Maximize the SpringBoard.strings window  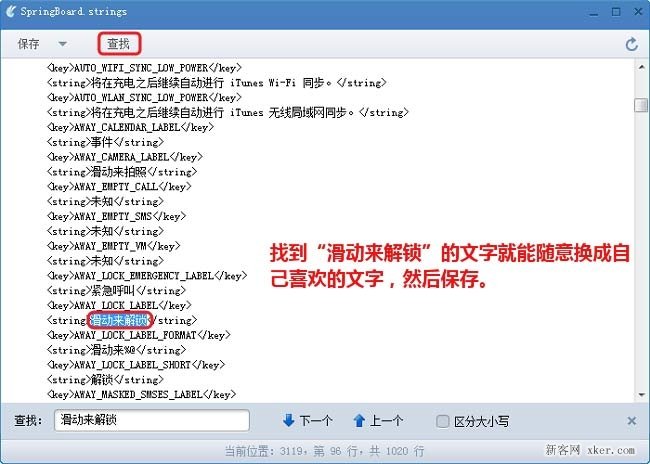[616, 12]
